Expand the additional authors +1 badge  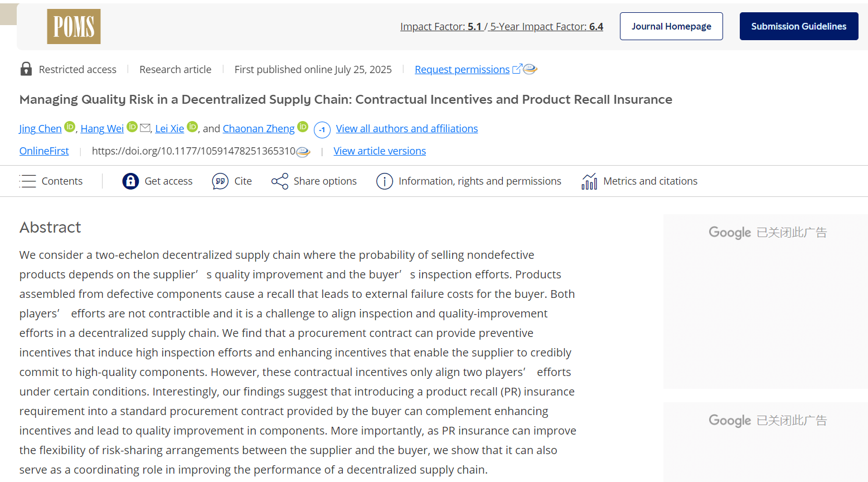(322, 129)
